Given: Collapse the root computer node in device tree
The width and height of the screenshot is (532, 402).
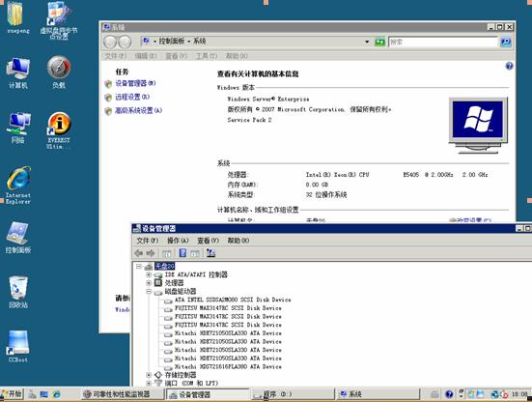Looking at the screenshot, I should 138,266.
